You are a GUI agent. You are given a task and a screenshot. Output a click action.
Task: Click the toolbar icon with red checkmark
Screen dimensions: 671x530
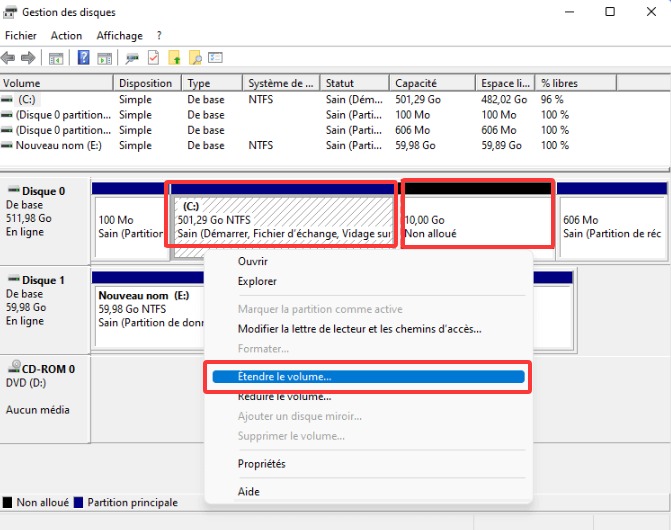click(x=153, y=58)
